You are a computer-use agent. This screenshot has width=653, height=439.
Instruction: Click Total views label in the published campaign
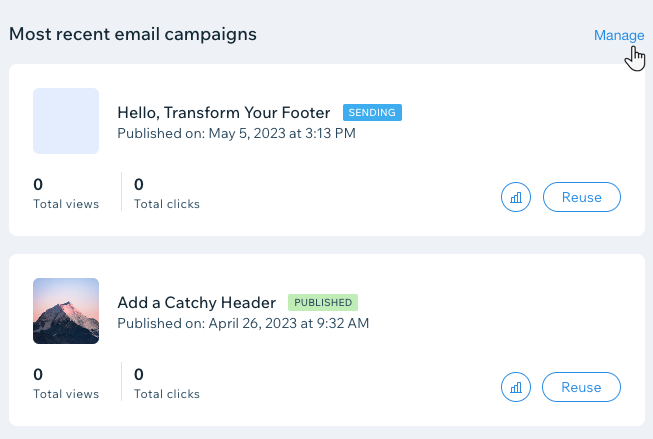[x=66, y=394]
